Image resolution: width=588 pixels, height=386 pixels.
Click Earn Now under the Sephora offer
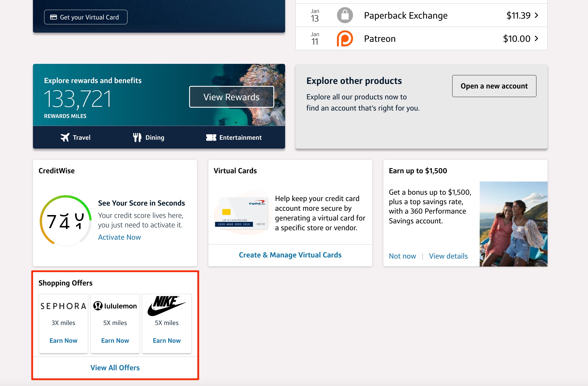[63, 340]
